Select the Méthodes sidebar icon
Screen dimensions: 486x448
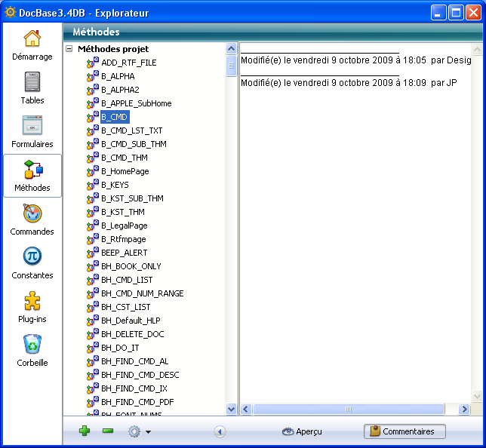[32, 175]
